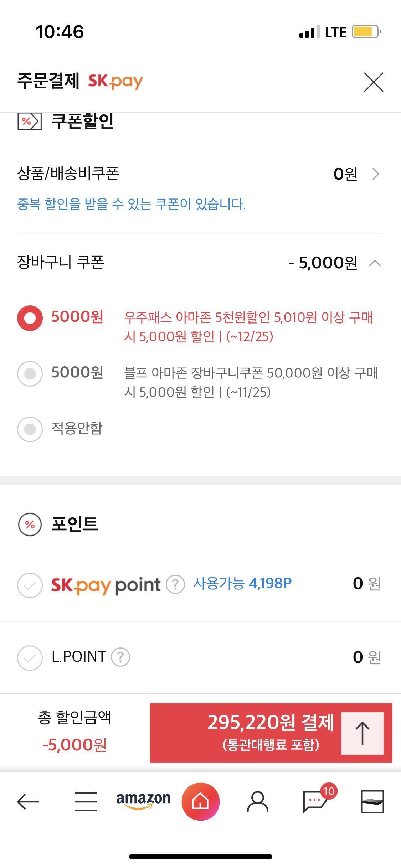This screenshot has width=401, height=868.
Task: Check the L.POINT checkbox
Action: point(30,658)
